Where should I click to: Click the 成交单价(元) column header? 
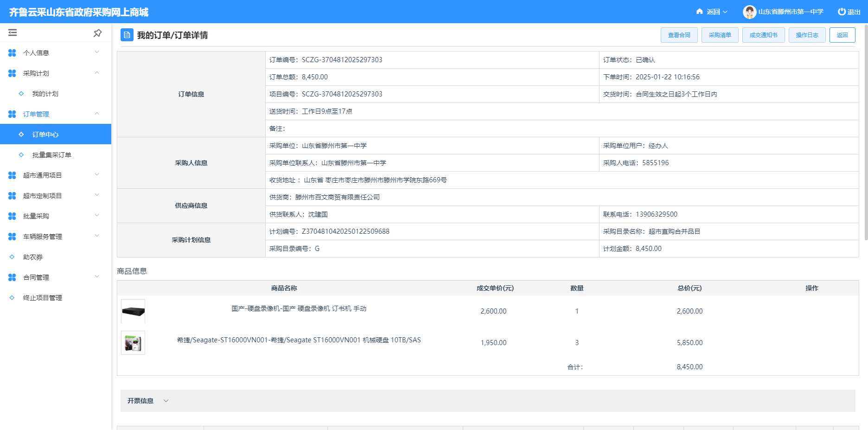(495, 288)
